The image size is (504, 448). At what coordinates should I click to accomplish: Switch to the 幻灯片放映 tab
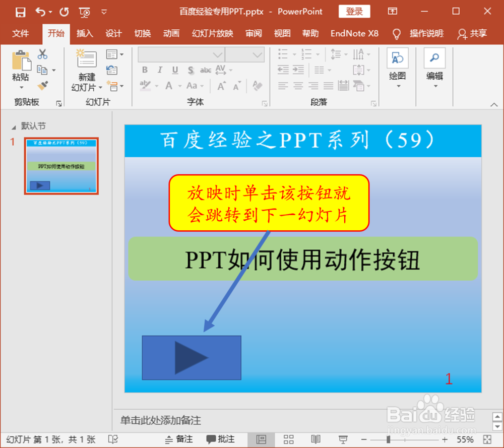click(x=213, y=33)
